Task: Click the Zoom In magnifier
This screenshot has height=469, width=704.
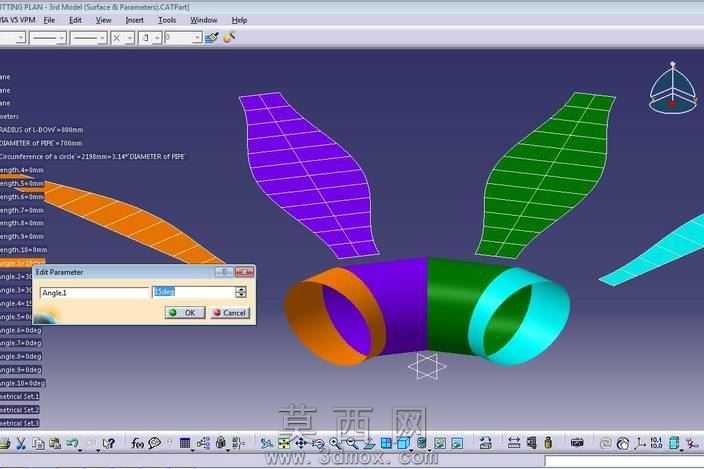Action: click(334, 443)
